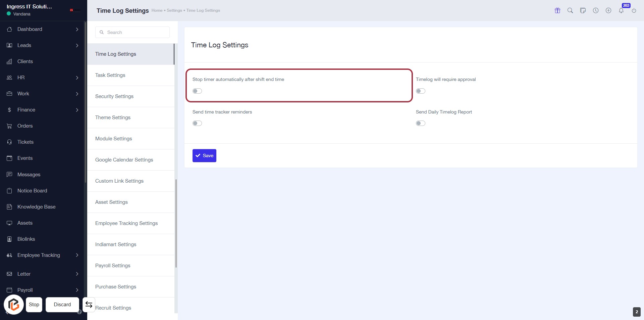Expand the HR menu chevron

point(77,78)
